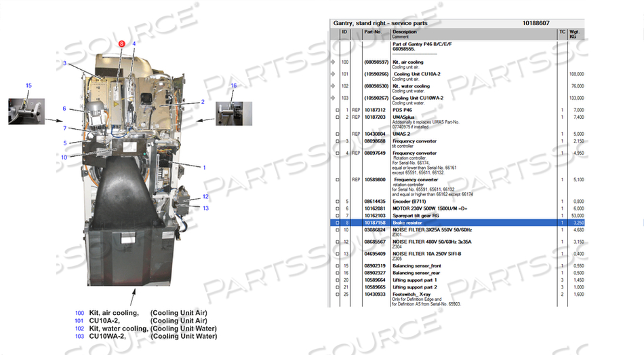The height and width of the screenshot is (355, 644).
Task: Tick the checkbox for NOISE FILTER 10A 250V
Action: point(338,254)
